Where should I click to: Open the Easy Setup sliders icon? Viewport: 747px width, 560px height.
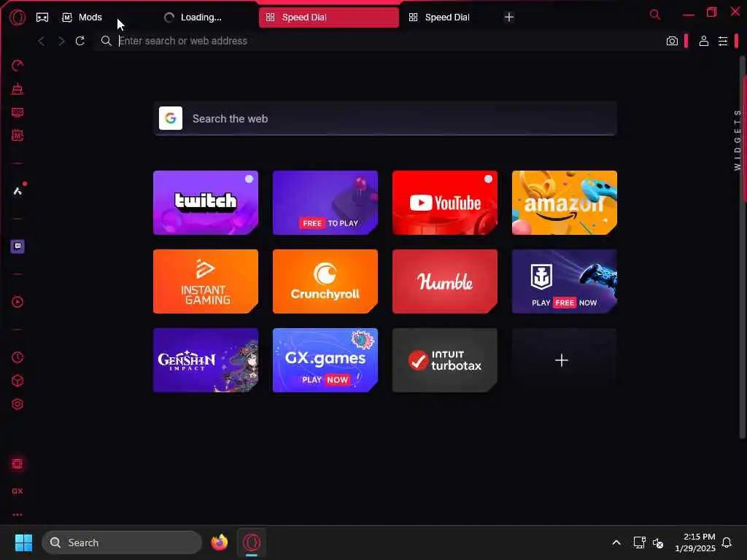click(723, 41)
